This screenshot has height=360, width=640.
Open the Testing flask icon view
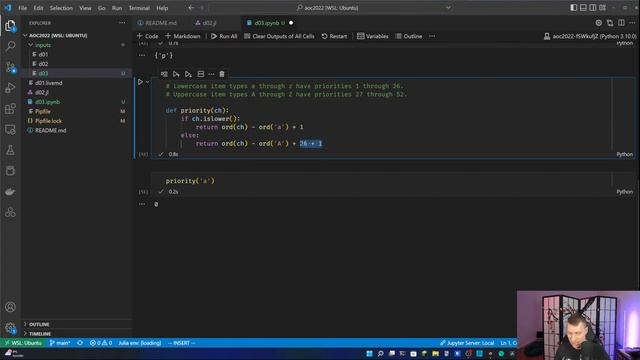10,150
